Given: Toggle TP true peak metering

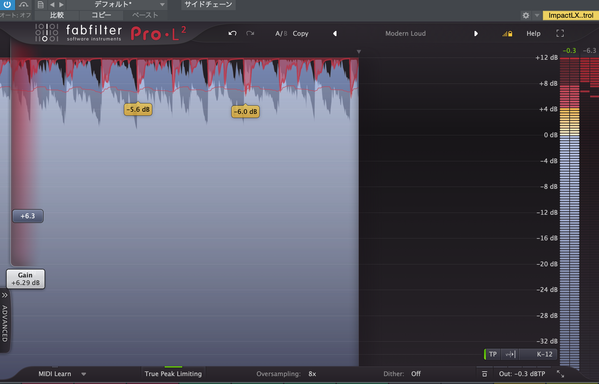Looking at the screenshot, I should point(493,354).
